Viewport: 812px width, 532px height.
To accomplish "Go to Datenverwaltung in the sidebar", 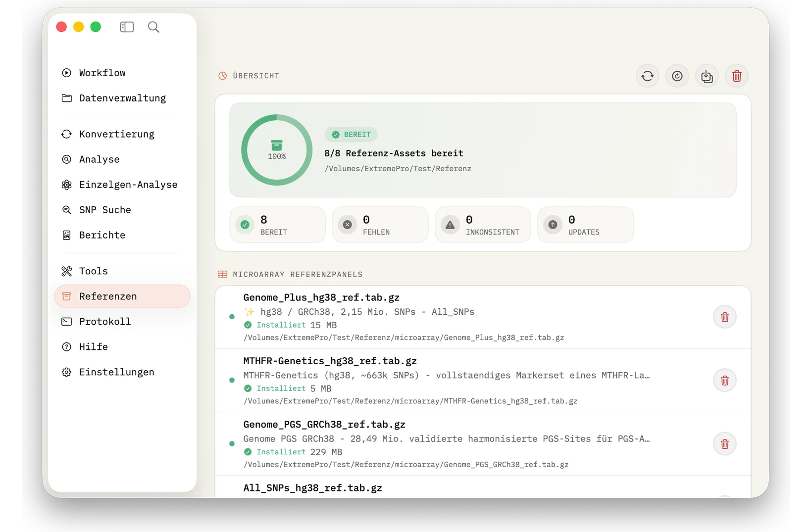I will pyautogui.click(x=122, y=98).
